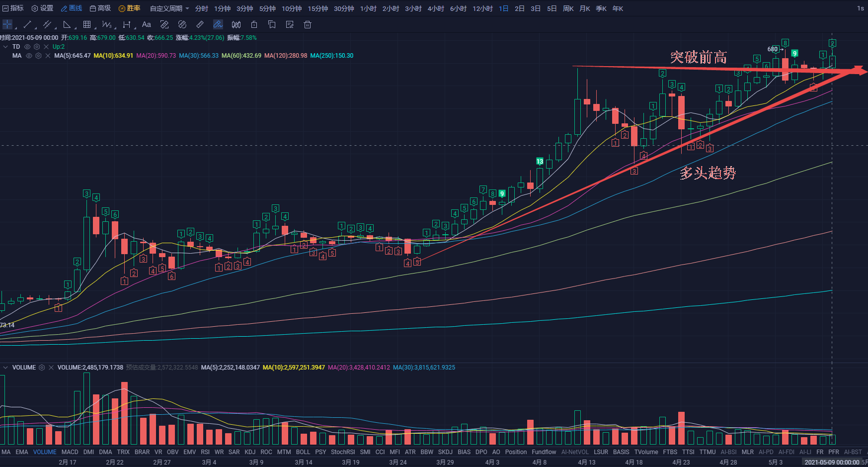Switch to the 月K monthly chart
The height and width of the screenshot is (467, 868).
(584, 8)
